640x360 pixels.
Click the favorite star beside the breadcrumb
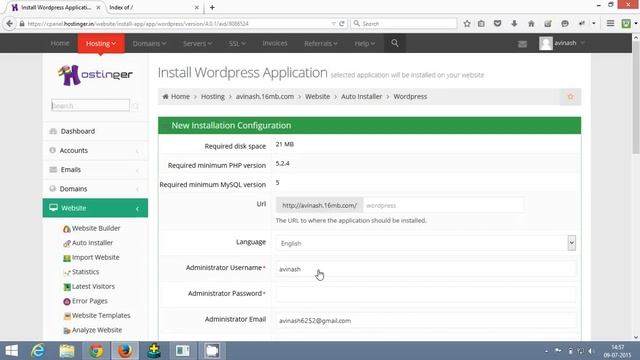pyautogui.click(x=571, y=97)
